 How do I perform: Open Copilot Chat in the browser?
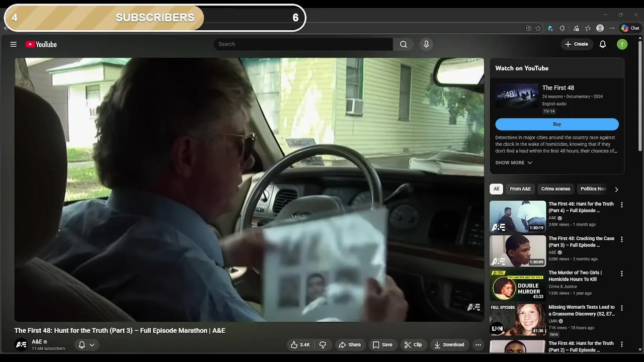tap(630, 28)
